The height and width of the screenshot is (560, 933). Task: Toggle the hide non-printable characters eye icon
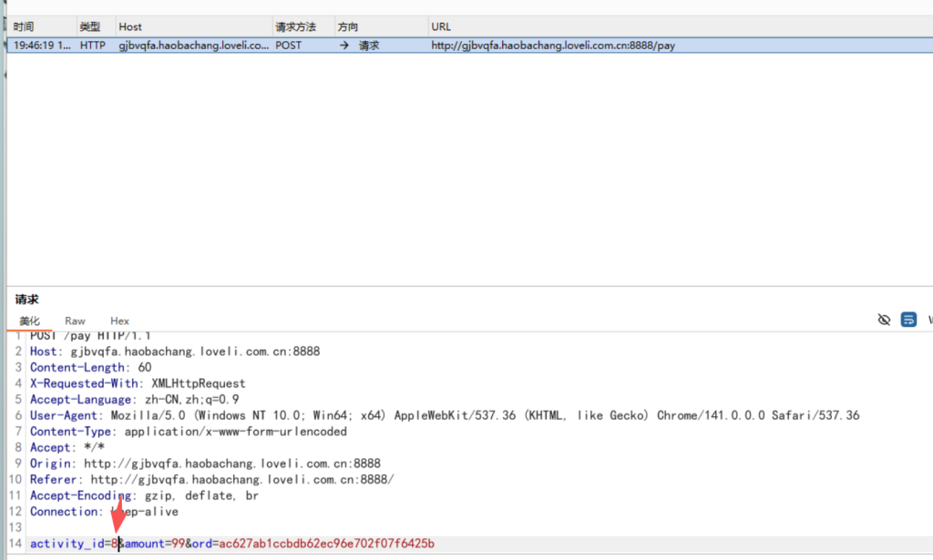point(883,320)
